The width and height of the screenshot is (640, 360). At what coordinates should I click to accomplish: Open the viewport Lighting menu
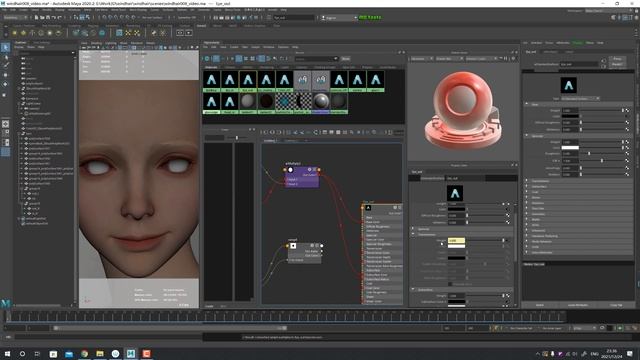pos(111,43)
